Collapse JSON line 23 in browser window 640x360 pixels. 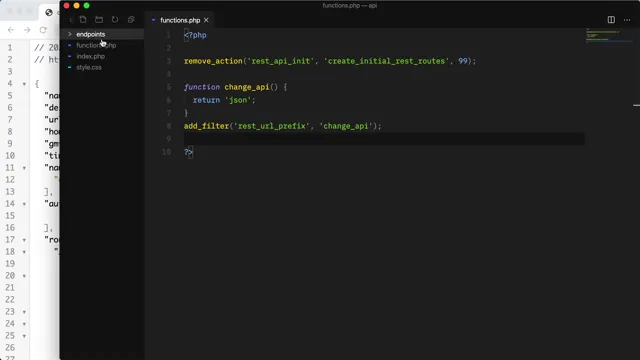tap(24, 312)
